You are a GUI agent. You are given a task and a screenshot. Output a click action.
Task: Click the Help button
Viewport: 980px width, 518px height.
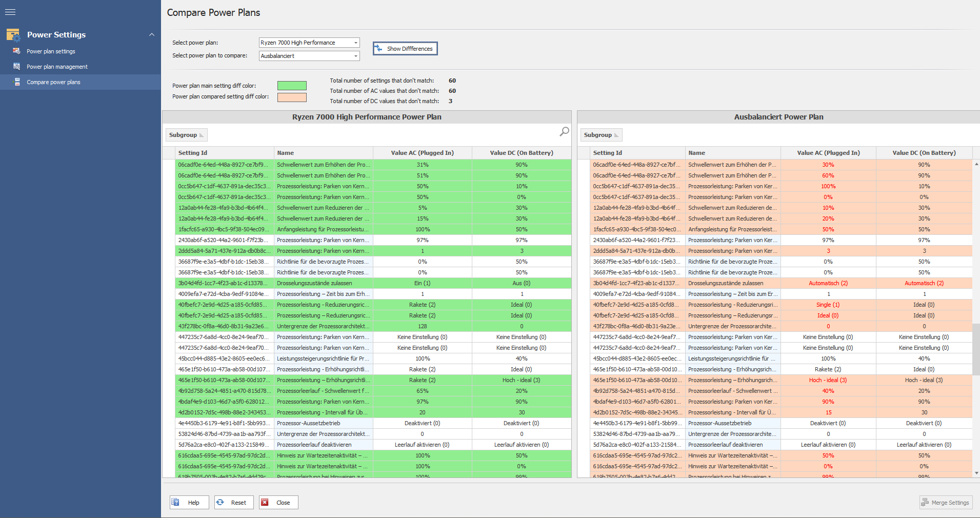189,503
